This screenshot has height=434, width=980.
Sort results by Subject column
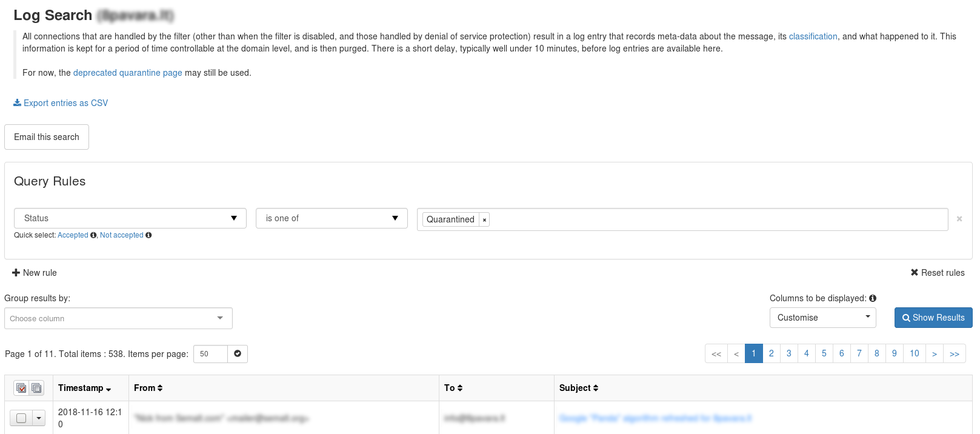(x=578, y=388)
